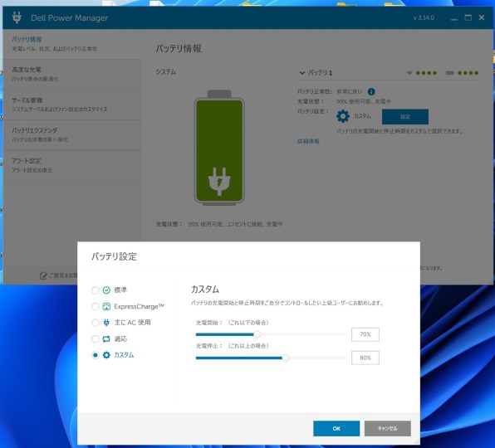Click the gear icon next to カスタム in battery info
This screenshot has height=448, width=495.
click(343, 116)
